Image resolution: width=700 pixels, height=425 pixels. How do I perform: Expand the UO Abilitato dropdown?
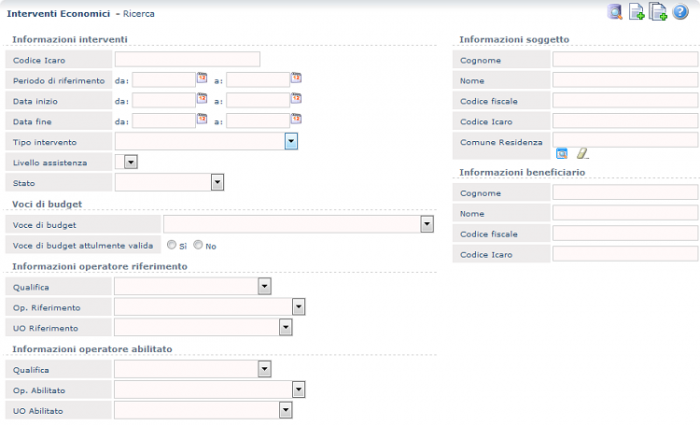pos(285,410)
